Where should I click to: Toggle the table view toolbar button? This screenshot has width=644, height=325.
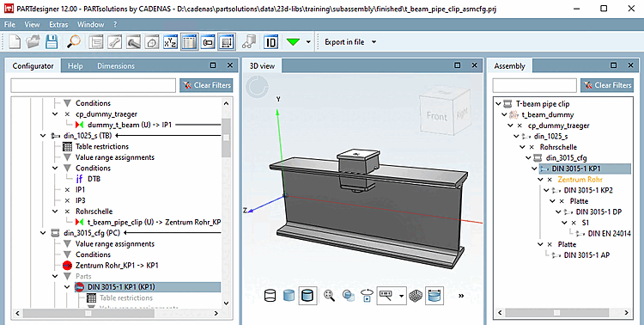coord(189,42)
